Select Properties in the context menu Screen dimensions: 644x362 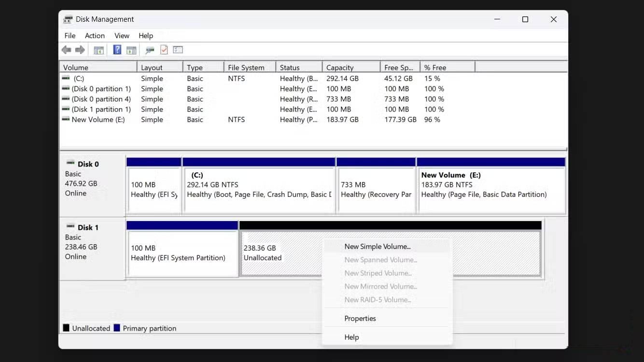point(360,318)
